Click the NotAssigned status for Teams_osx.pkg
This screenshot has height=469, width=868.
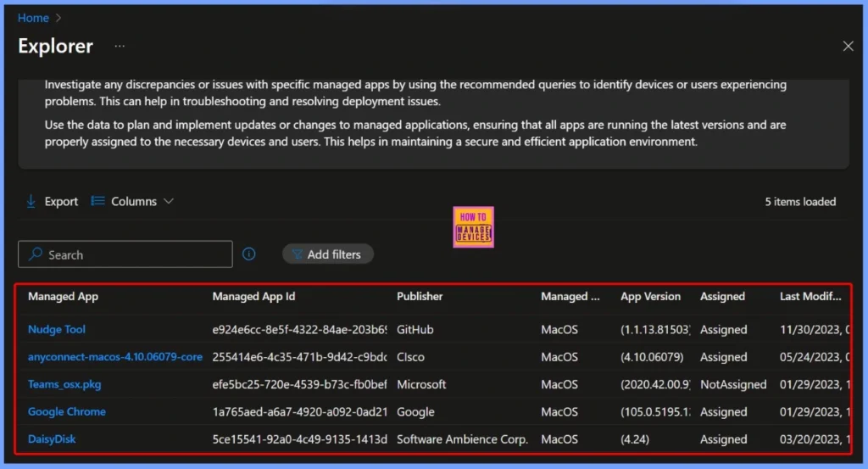(733, 384)
